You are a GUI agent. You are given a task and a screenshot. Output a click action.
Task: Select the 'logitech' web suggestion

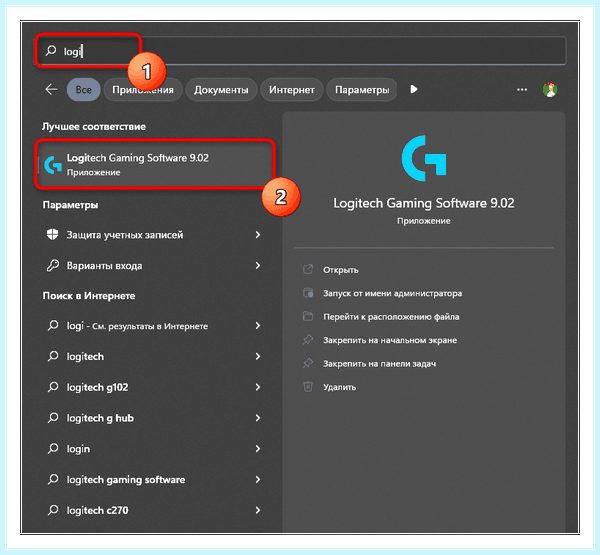pos(153,356)
